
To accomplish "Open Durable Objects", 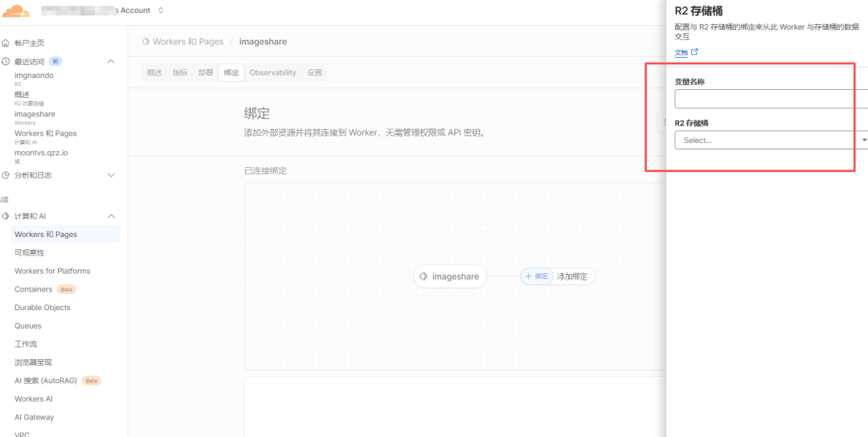I will pyautogui.click(x=42, y=308).
